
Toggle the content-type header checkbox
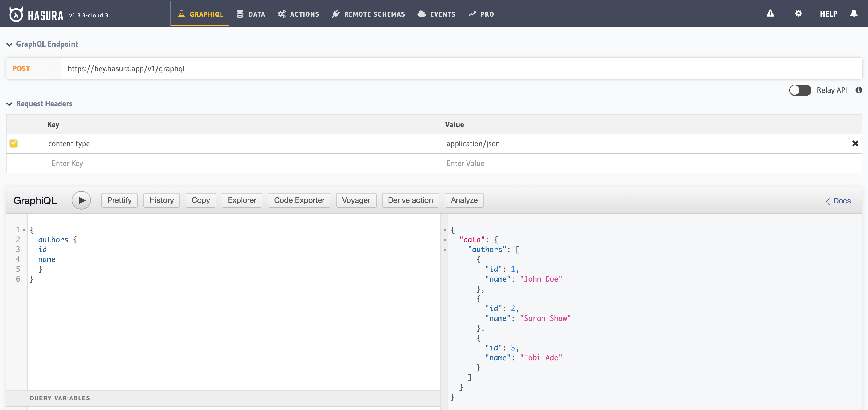14,143
